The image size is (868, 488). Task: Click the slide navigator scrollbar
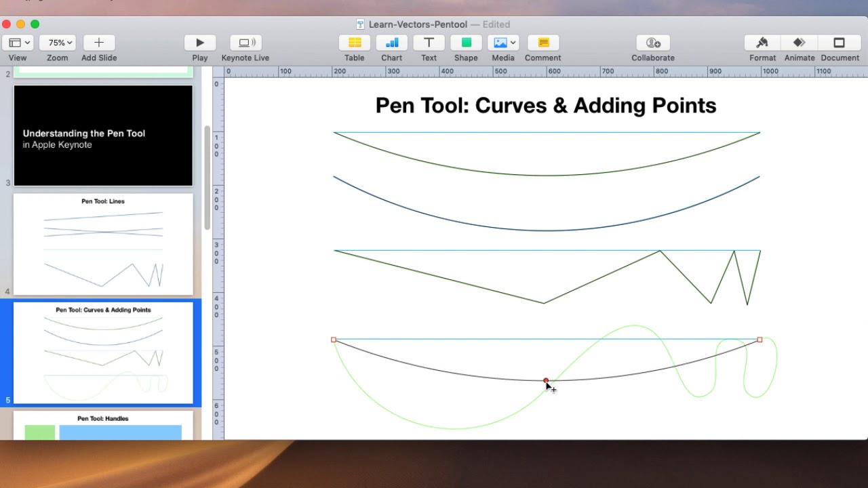coord(207,178)
